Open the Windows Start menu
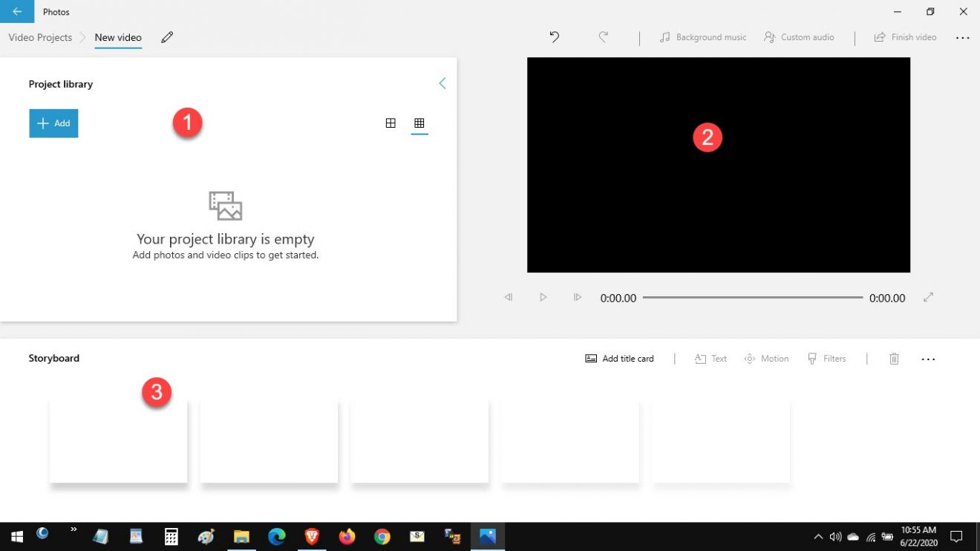The image size is (980, 551). [x=16, y=536]
